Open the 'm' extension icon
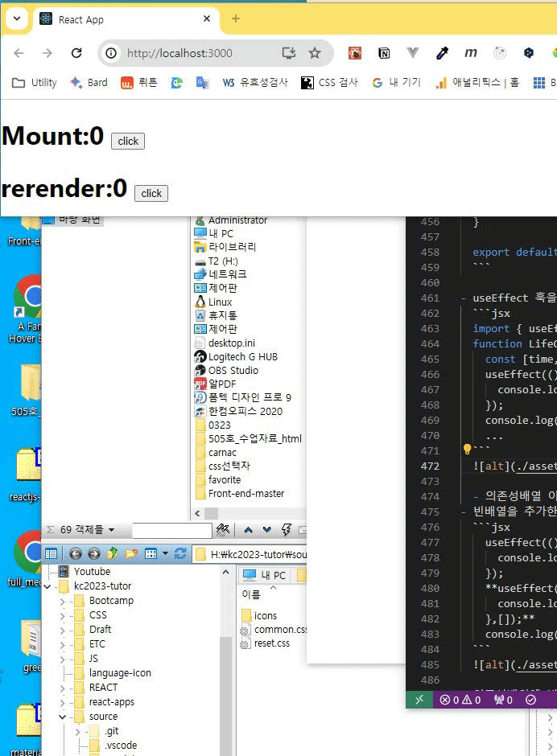Viewport: 557px width, 756px height. 471,52
